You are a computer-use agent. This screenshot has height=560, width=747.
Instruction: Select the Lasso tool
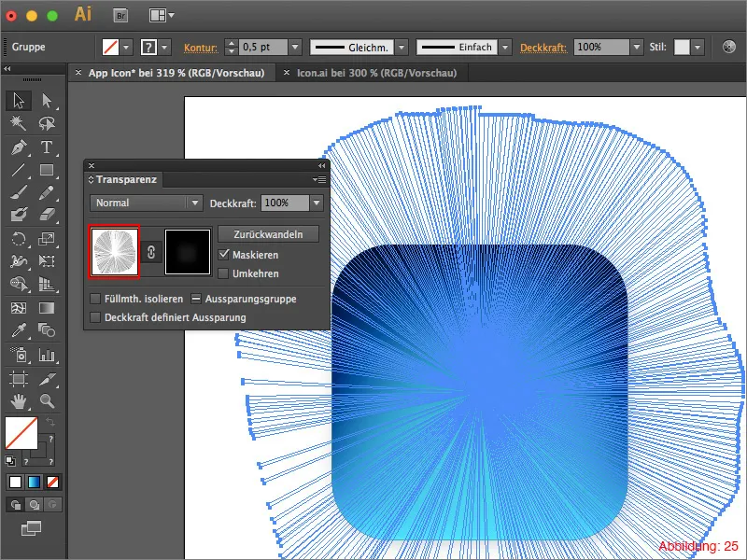47,123
